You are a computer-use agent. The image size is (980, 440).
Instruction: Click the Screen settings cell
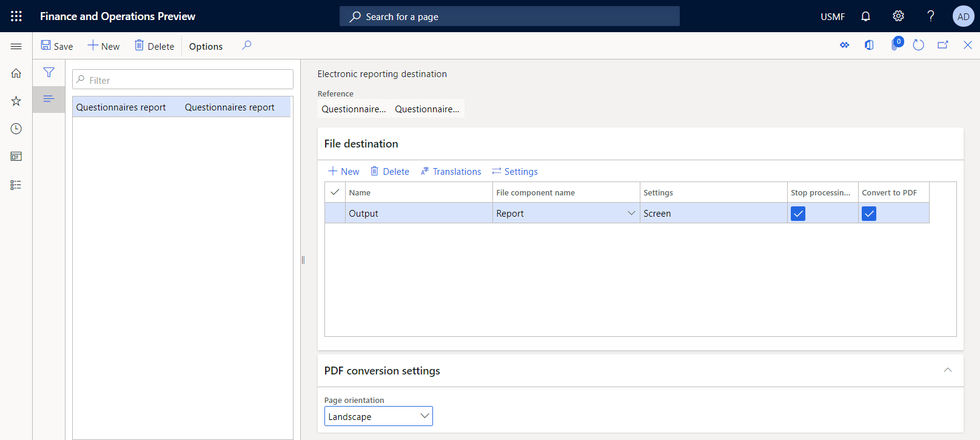[713, 213]
